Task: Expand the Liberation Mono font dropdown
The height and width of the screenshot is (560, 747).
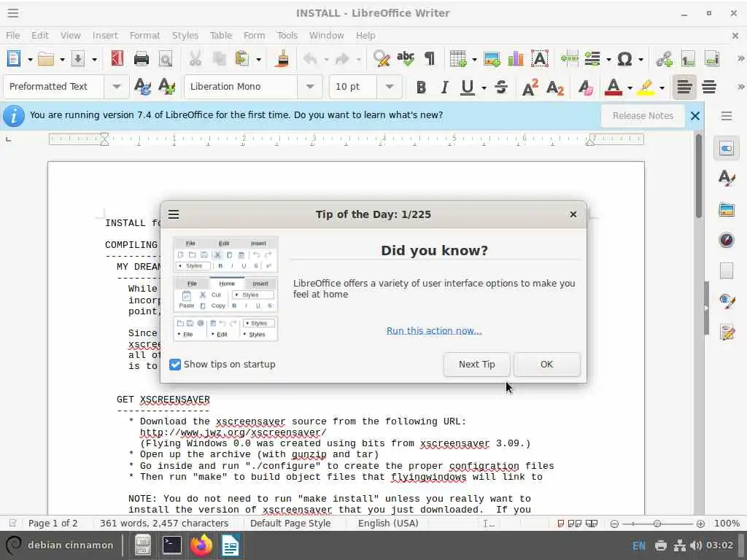Action: (x=310, y=87)
